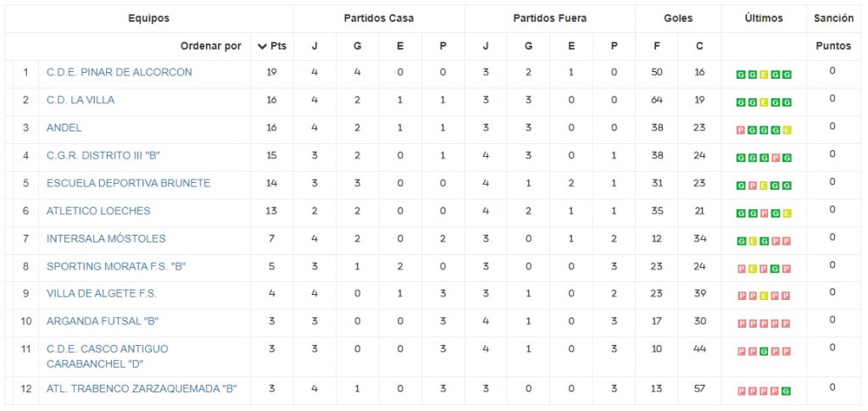Click the Partidos Casa header
Image resolution: width=868 pixels, height=411 pixels.
379,18
